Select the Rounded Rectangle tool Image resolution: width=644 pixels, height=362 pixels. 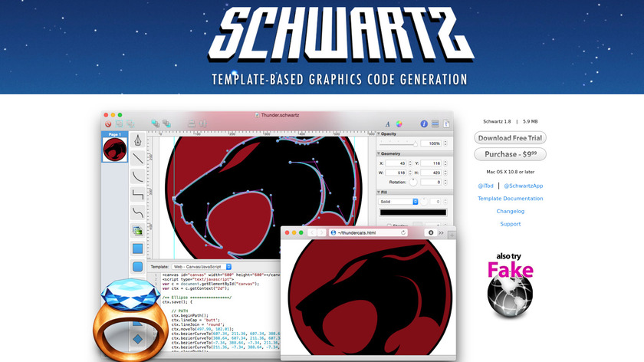coord(137,267)
